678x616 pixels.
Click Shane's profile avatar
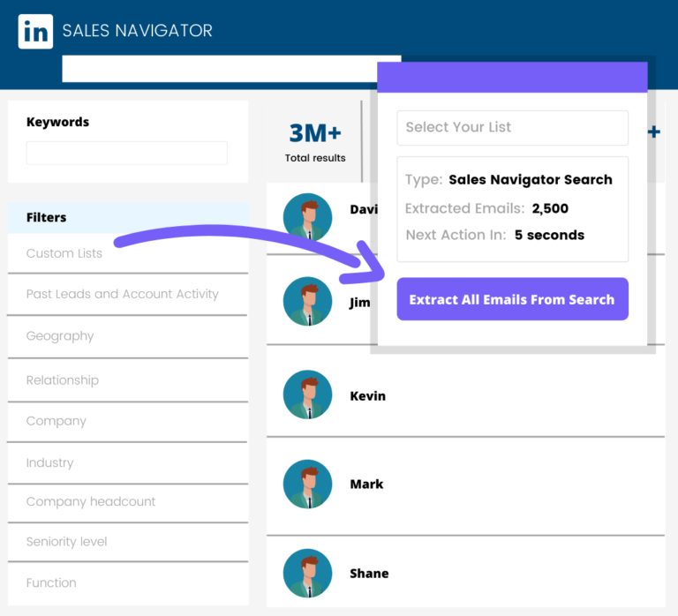(x=307, y=573)
